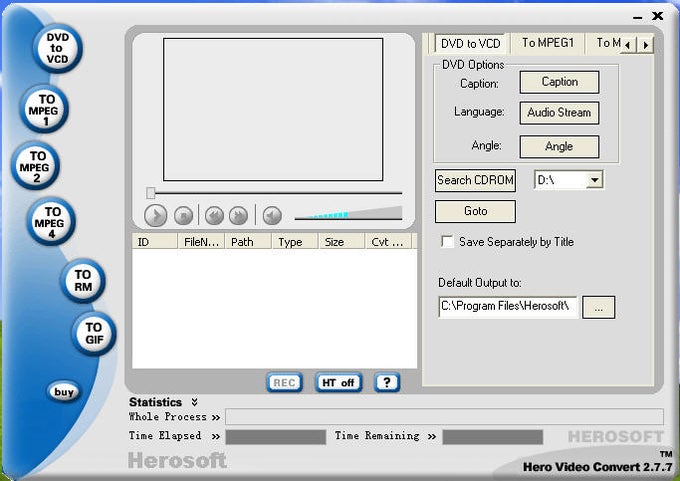Click the Angle button
The image size is (680, 481).
point(559,147)
